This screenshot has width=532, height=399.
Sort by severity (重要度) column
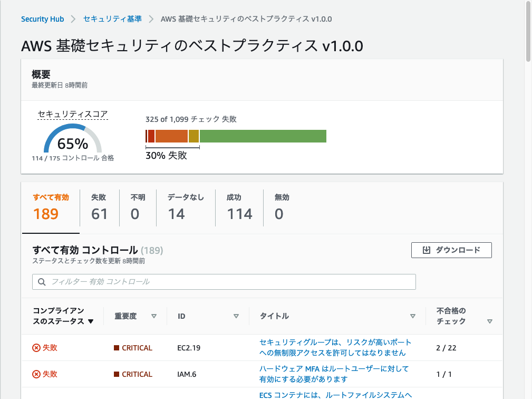154,316
